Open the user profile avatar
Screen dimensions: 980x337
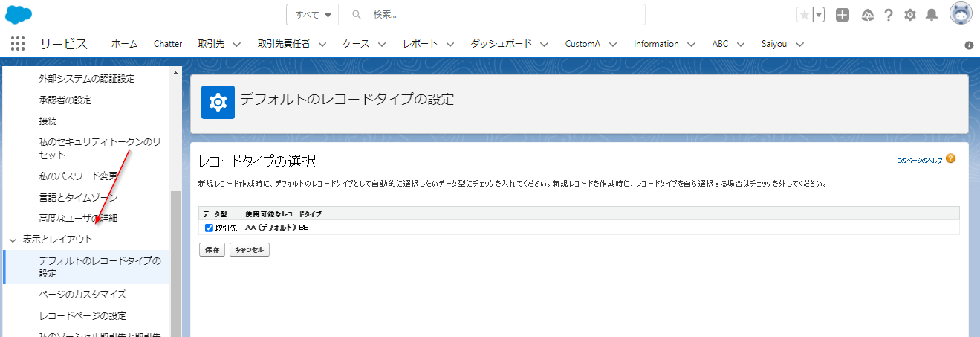[x=961, y=14]
